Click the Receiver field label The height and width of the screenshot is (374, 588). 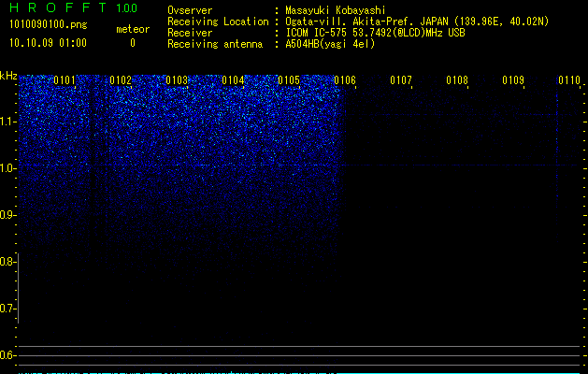[x=190, y=33]
